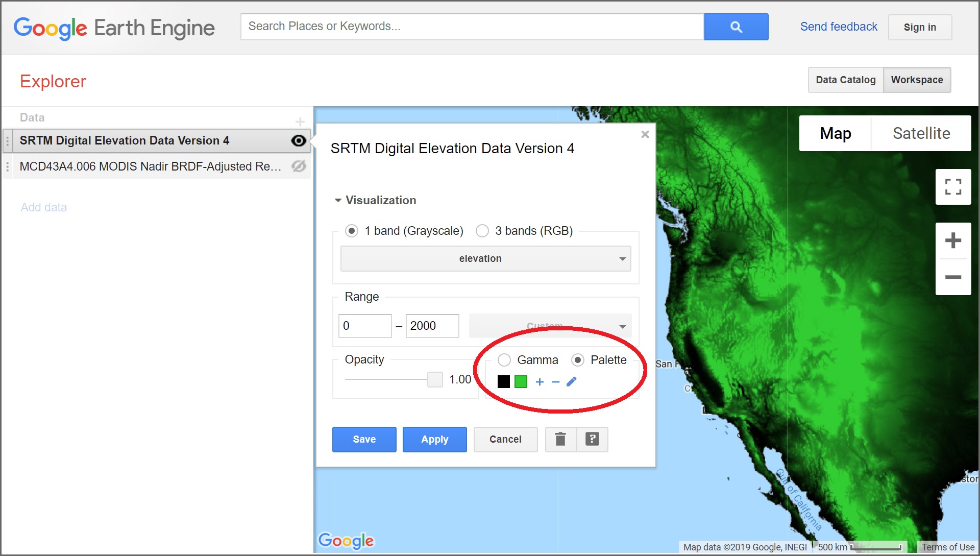Zoom in on the map
980x556 pixels.
[x=953, y=240]
